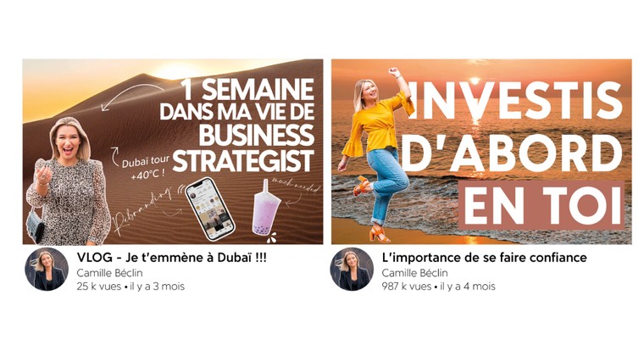Open the Investis d'abord en toi thumbnail
Image resolution: width=644 pixels, height=362 pixels.
481,152
